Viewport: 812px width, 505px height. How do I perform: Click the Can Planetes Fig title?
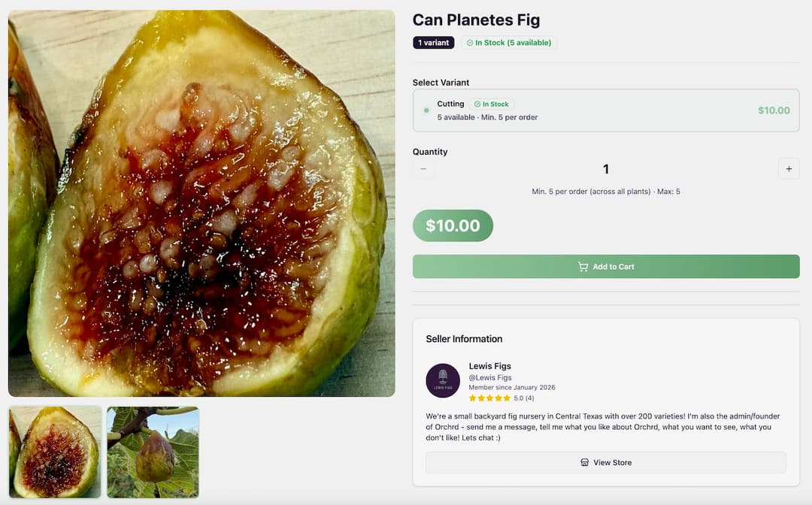[476, 20]
